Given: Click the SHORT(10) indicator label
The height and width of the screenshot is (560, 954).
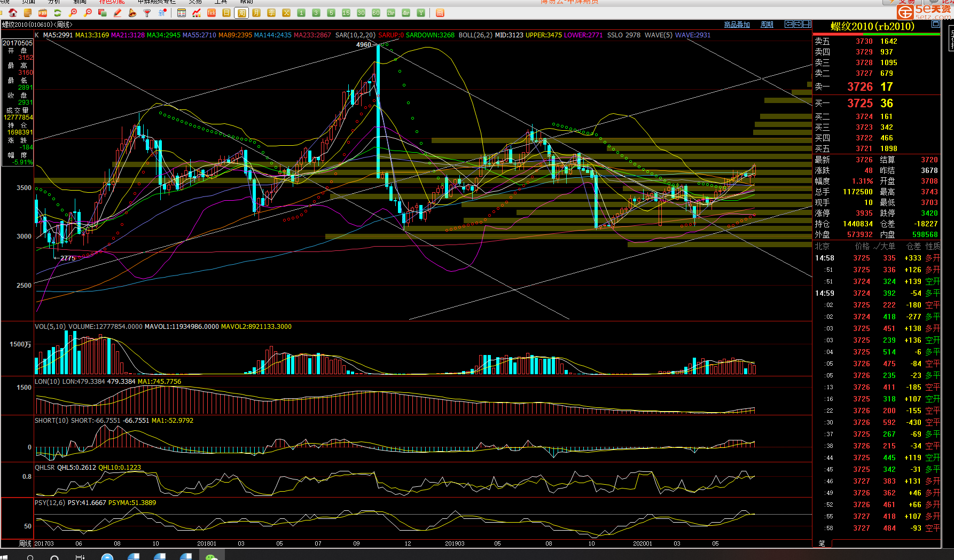Looking at the screenshot, I should click(x=52, y=421).
